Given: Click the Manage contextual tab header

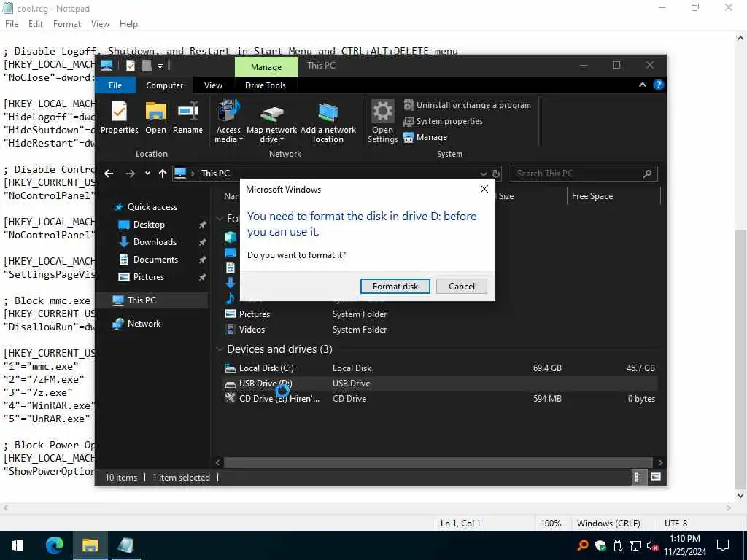Looking at the screenshot, I should [266, 67].
